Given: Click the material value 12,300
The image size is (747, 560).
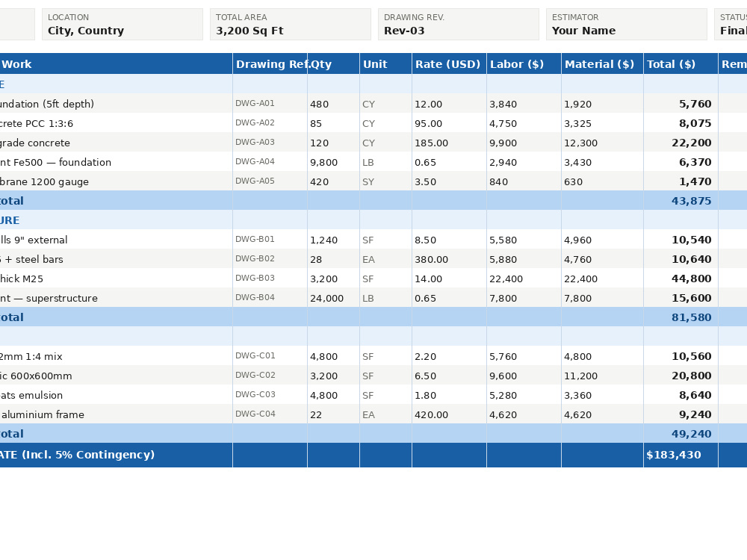Looking at the screenshot, I should click(580, 143).
